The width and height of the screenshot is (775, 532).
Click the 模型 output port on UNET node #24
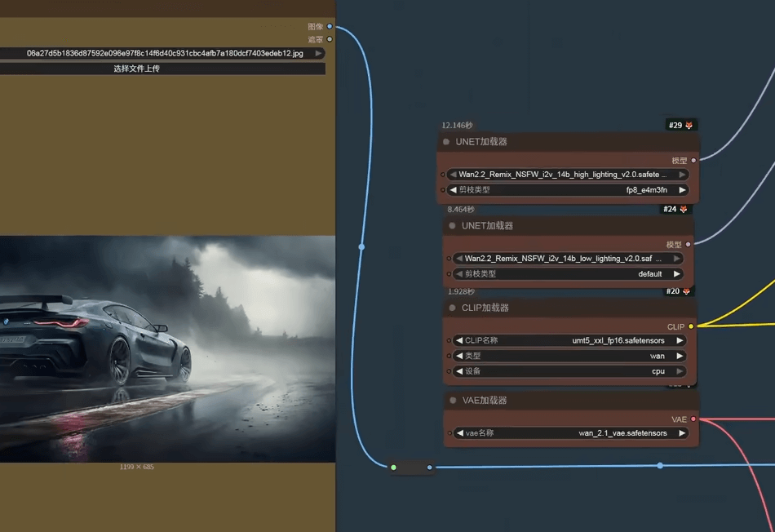688,244
